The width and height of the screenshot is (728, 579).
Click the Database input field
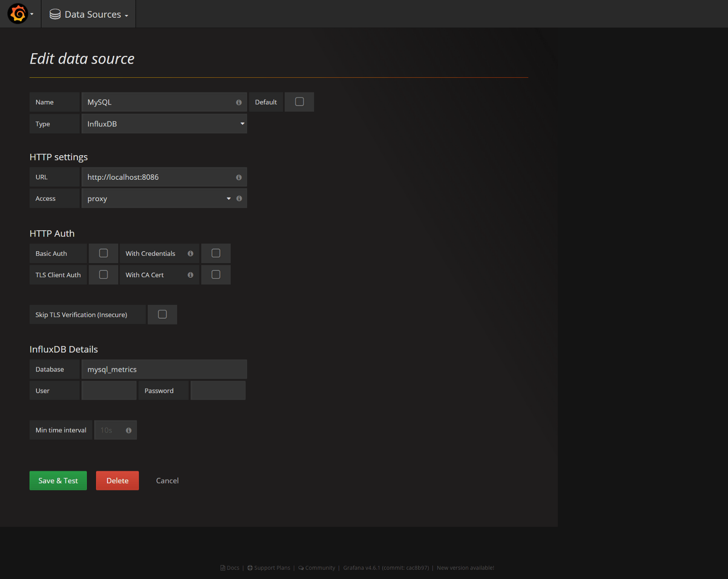click(164, 370)
